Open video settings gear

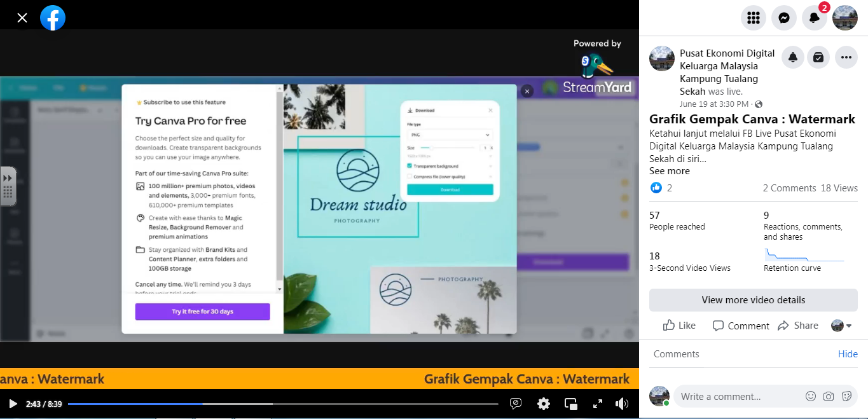[544, 404]
